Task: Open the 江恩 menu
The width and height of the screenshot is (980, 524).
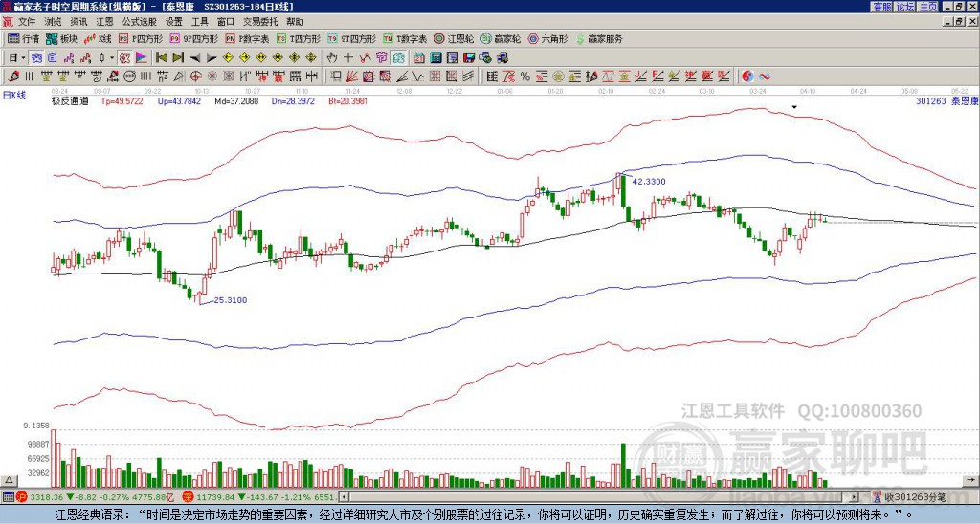Action: 105,22
